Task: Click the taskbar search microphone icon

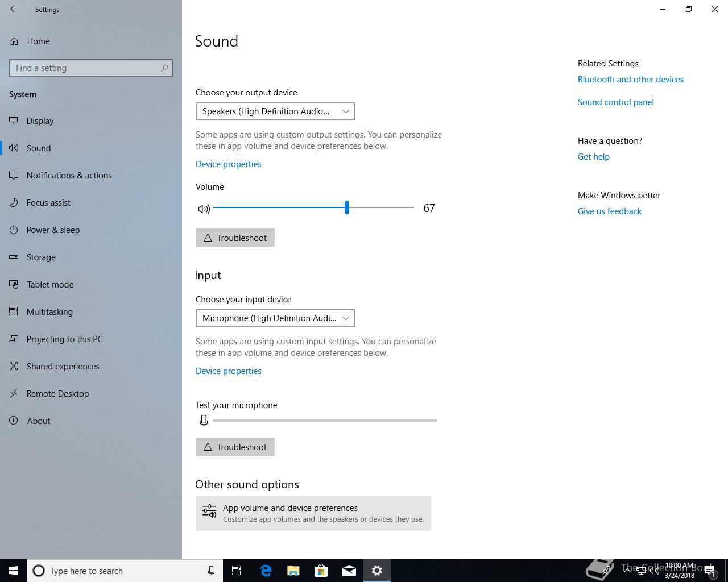Action: [211, 571]
